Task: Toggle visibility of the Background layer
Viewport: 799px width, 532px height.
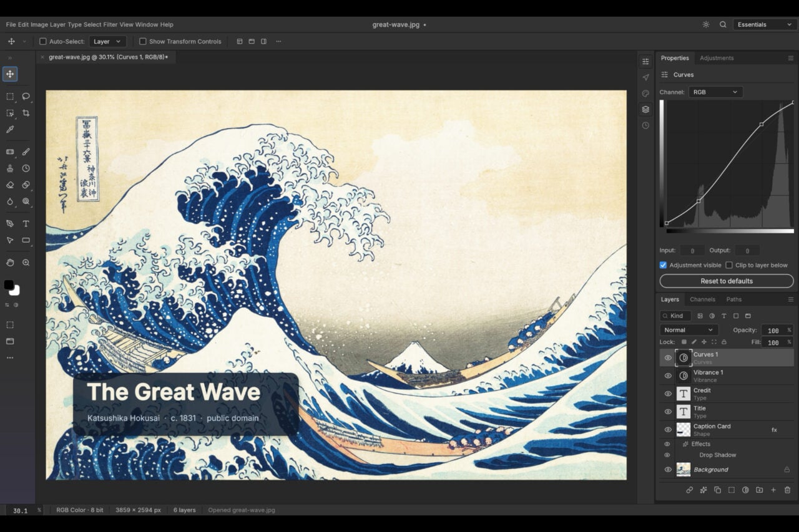Action: pyautogui.click(x=668, y=470)
